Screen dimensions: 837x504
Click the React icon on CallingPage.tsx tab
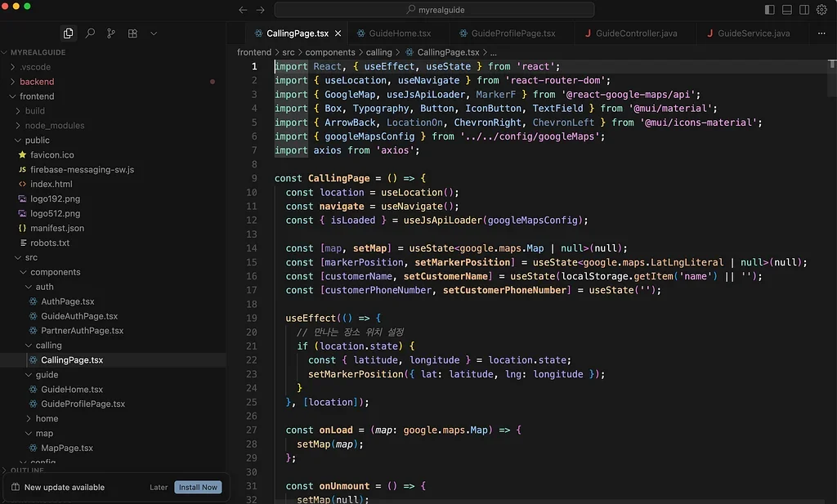click(258, 33)
